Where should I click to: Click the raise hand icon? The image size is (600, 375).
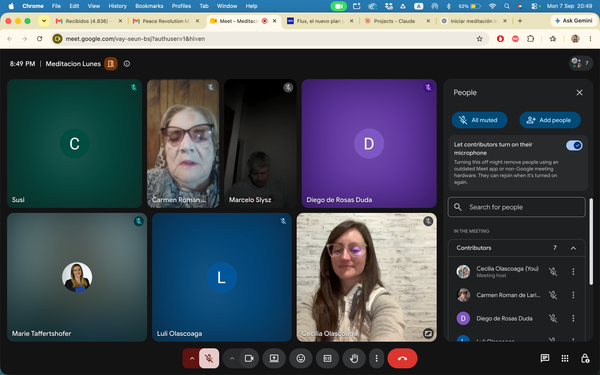(x=354, y=359)
